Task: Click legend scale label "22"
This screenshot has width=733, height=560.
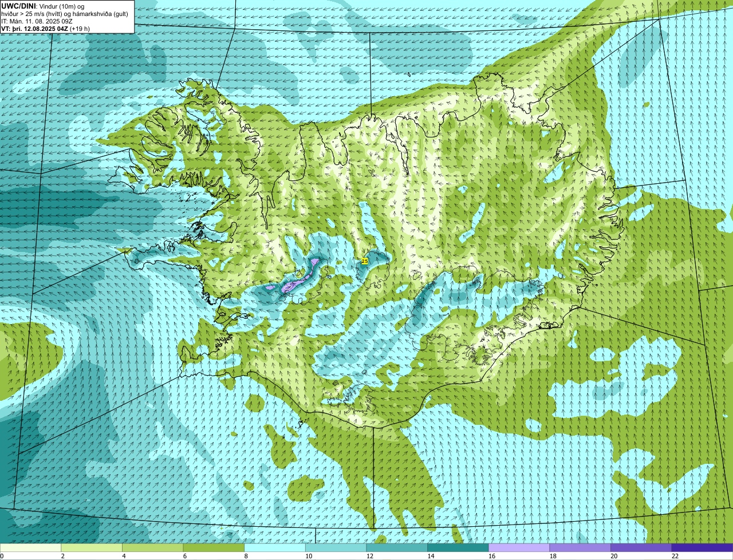Action: click(x=675, y=556)
